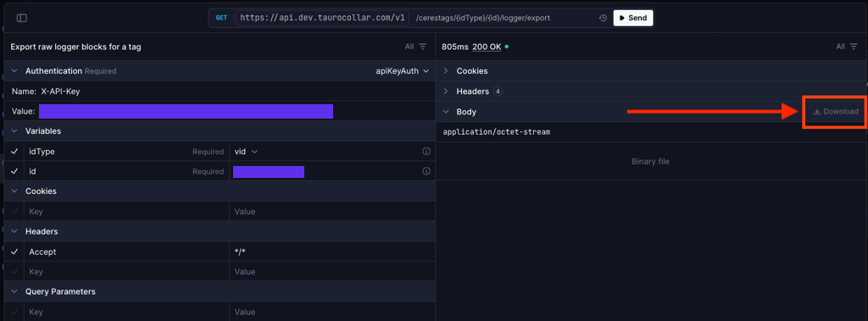Edit the Accept header value */*
868x321 pixels.
point(332,252)
